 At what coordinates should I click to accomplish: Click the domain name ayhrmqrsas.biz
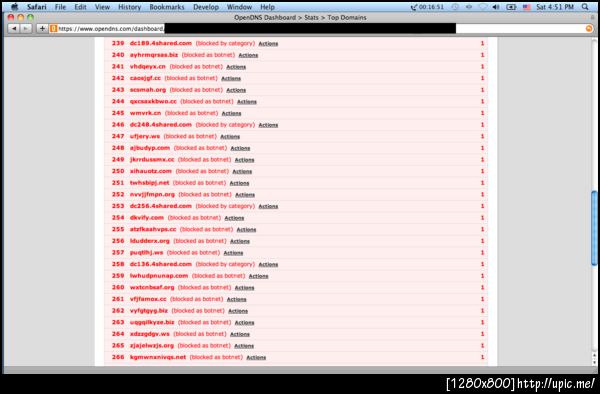(154, 55)
